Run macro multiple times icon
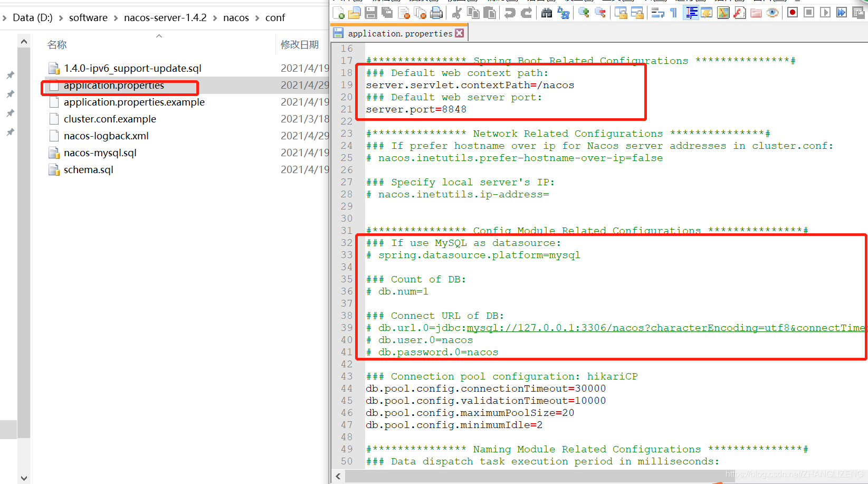The height and width of the screenshot is (484, 868). 842,13
